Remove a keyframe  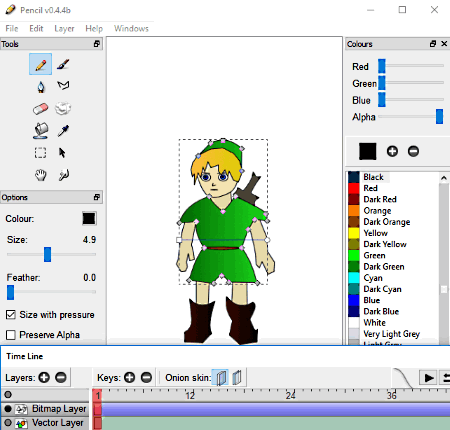pyautogui.click(x=146, y=377)
